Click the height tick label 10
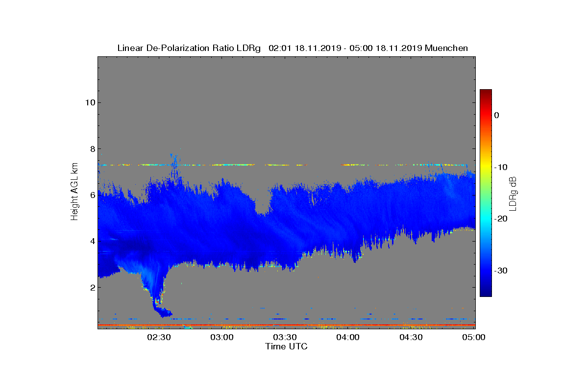This screenshot has width=588, height=392. [x=90, y=102]
